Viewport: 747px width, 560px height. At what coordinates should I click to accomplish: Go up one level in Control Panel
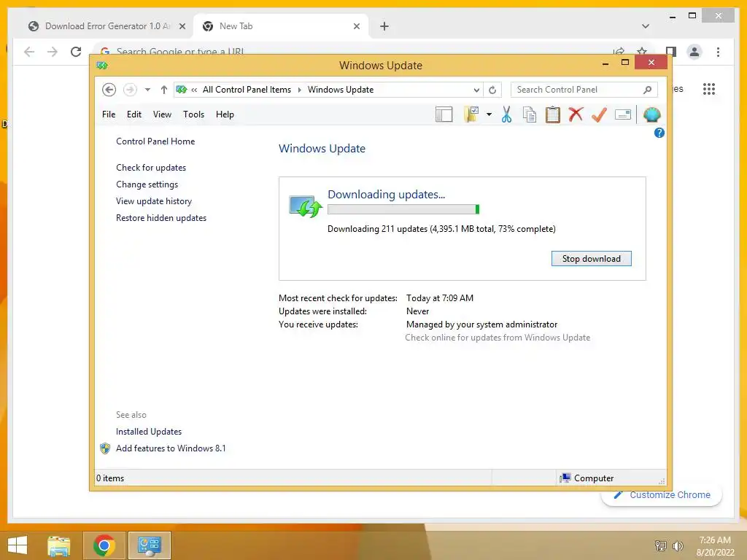pos(164,90)
